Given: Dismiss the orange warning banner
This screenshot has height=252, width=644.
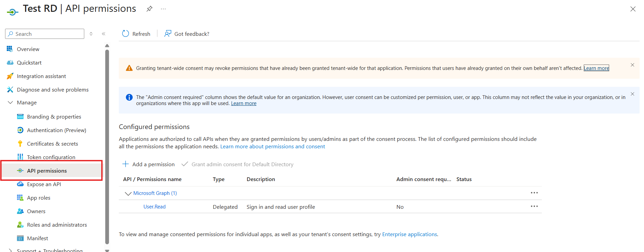Looking at the screenshot, I should tap(632, 65).
